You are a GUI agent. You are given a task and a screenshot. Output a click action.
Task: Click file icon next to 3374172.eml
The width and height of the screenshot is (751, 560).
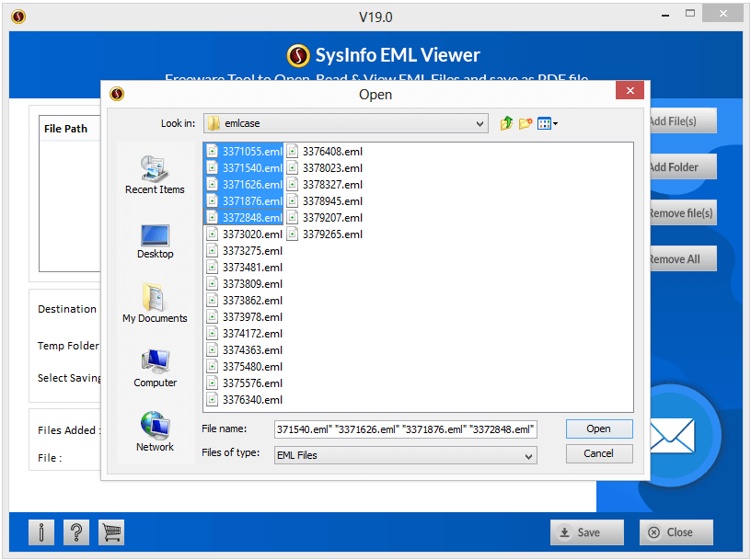click(x=213, y=334)
